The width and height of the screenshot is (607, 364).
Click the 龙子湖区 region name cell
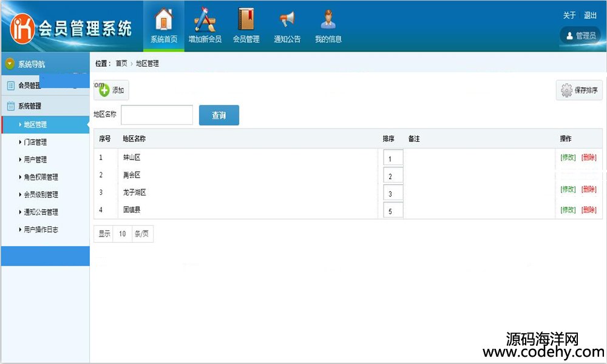pos(134,192)
